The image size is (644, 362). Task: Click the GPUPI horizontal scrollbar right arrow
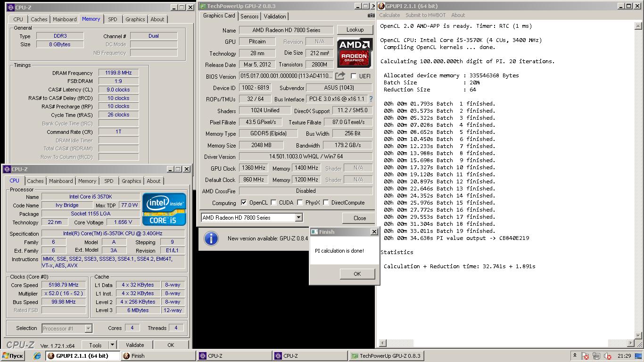pos(631,343)
